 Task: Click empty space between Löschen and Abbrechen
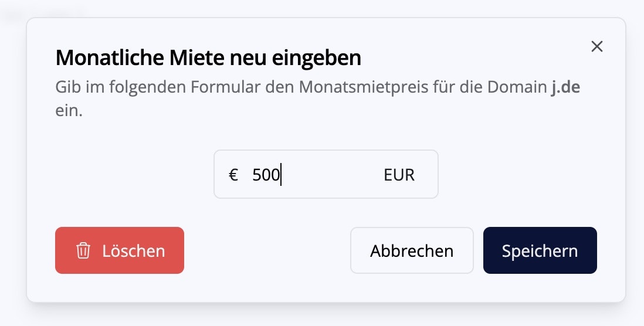267,251
